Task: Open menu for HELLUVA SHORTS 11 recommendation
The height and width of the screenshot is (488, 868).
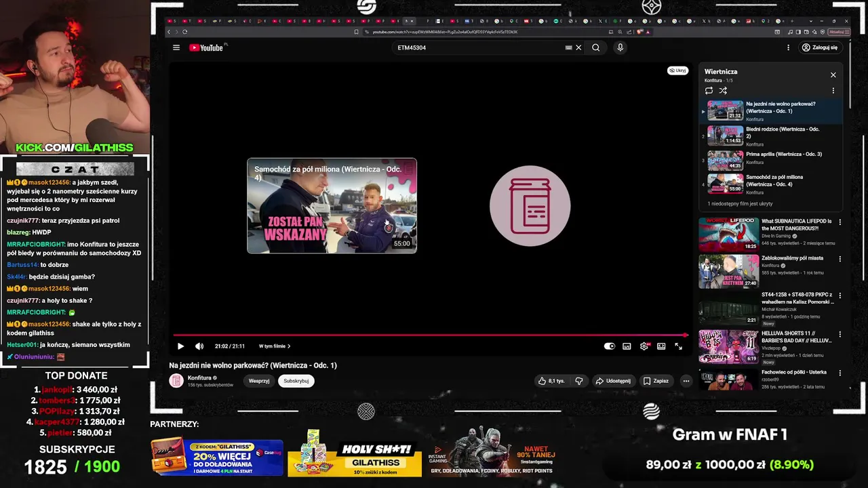Action: (x=840, y=335)
